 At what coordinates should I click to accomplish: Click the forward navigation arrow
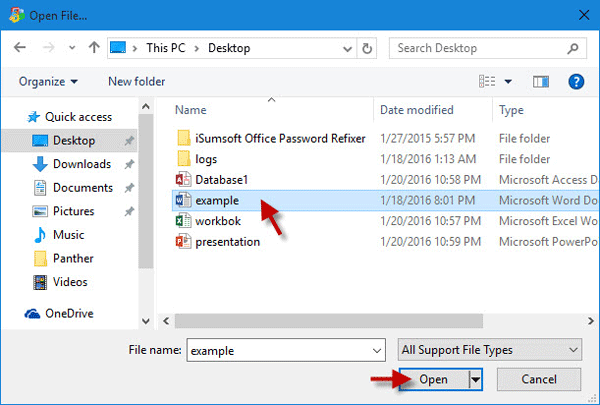48,47
